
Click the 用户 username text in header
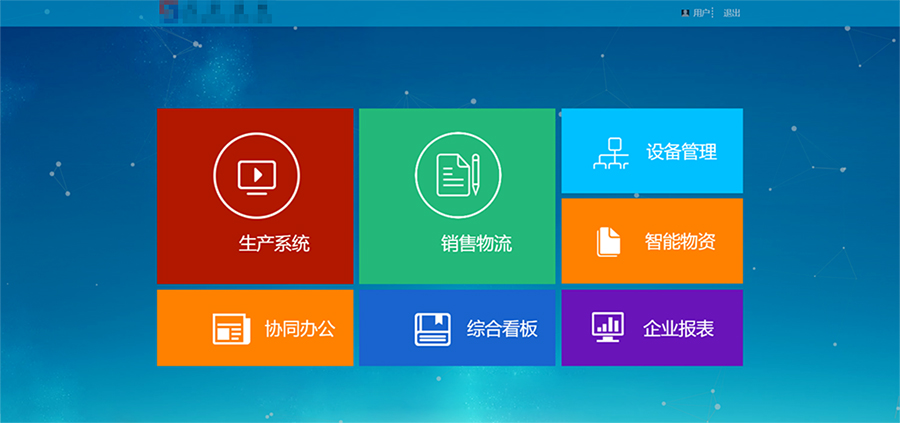click(702, 13)
